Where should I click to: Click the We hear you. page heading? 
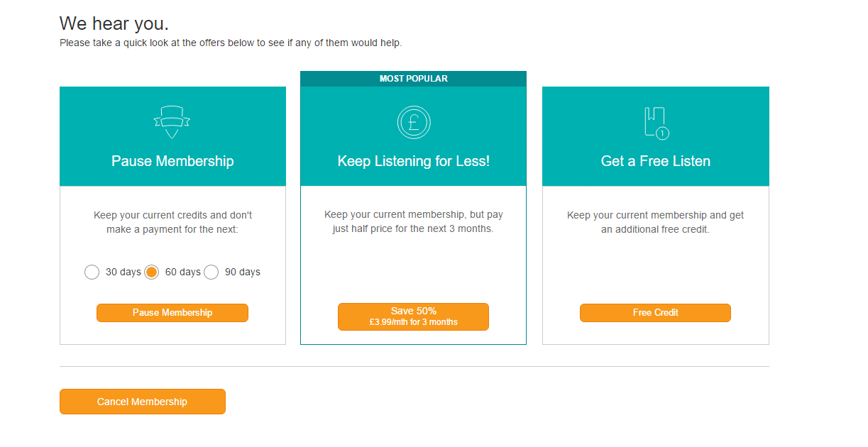click(114, 23)
